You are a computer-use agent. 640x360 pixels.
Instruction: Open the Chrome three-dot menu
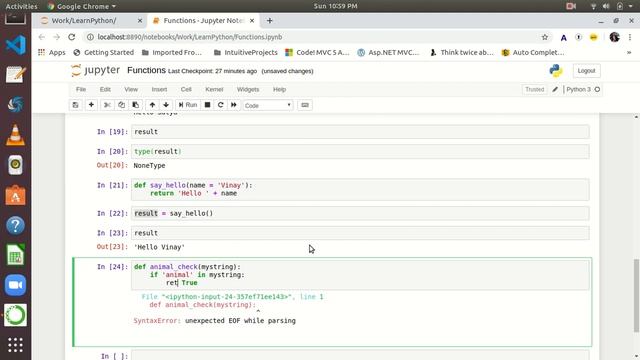click(630, 37)
